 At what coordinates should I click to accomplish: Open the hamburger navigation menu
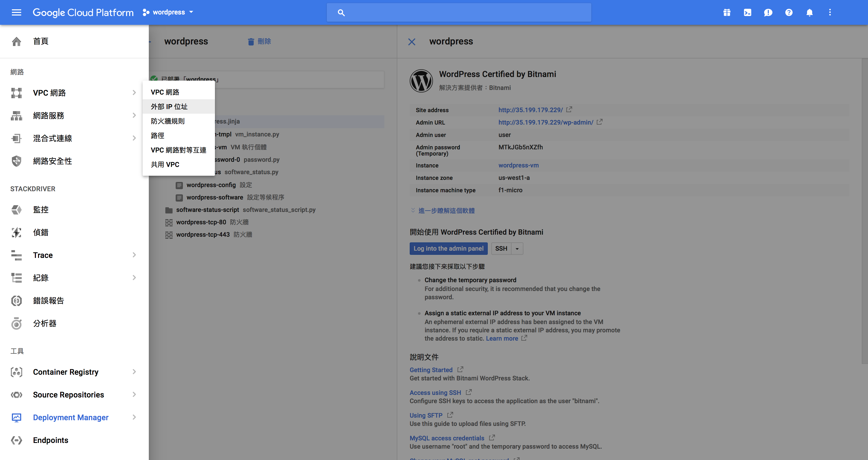(x=16, y=12)
